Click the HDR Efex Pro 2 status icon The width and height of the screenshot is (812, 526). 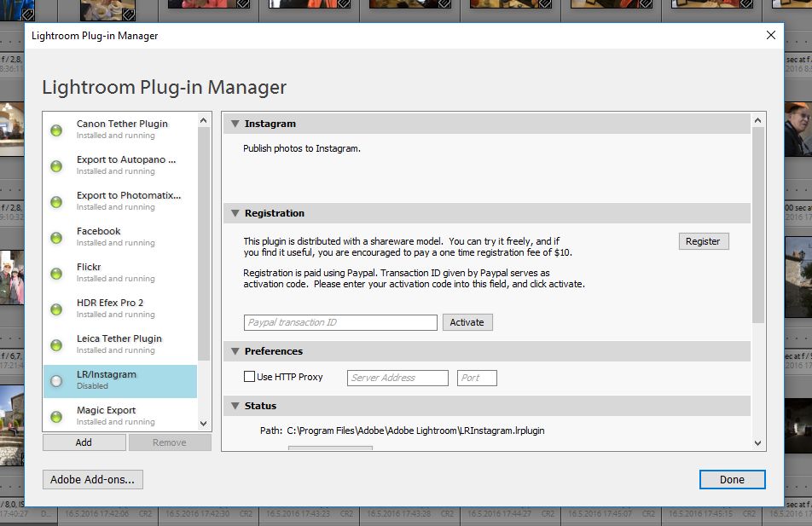coord(56,309)
